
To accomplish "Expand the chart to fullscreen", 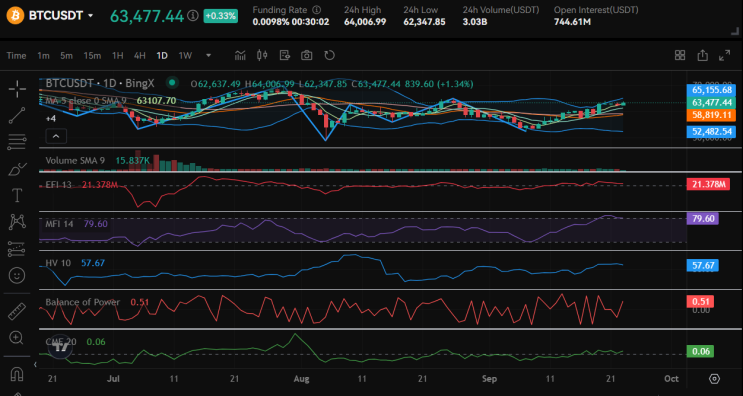I will [x=725, y=55].
